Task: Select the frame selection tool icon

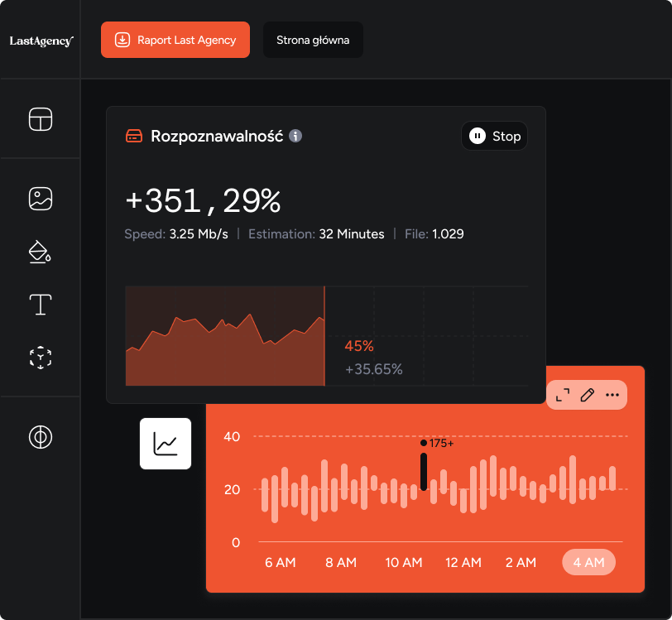Action: [41, 358]
